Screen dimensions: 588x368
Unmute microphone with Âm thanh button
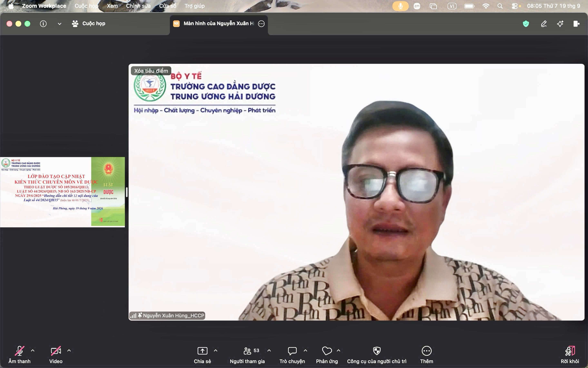point(19,355)
